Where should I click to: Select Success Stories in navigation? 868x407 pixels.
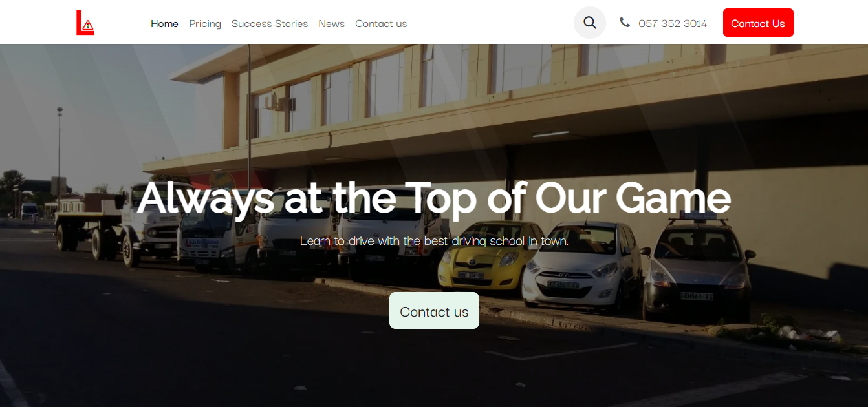270,23
